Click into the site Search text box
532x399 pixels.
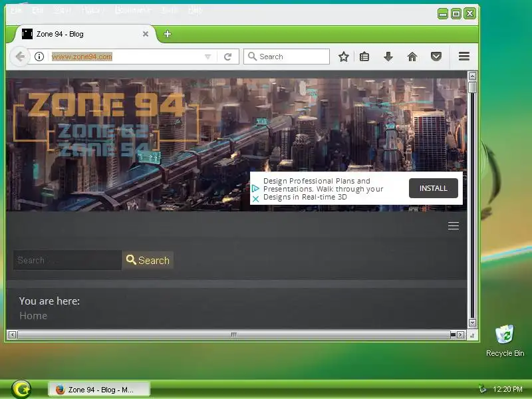tap(68, 260)
